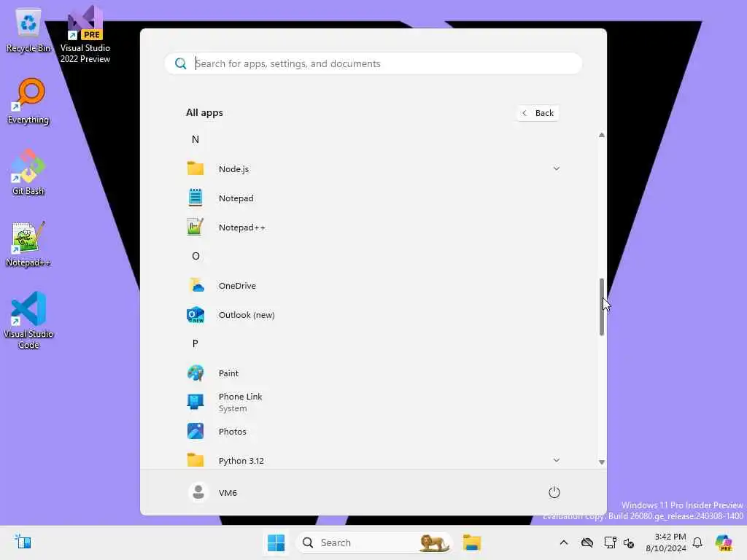Click the OneDrive cloud icon in system tray
747x560 pixels.
point(587,542)
